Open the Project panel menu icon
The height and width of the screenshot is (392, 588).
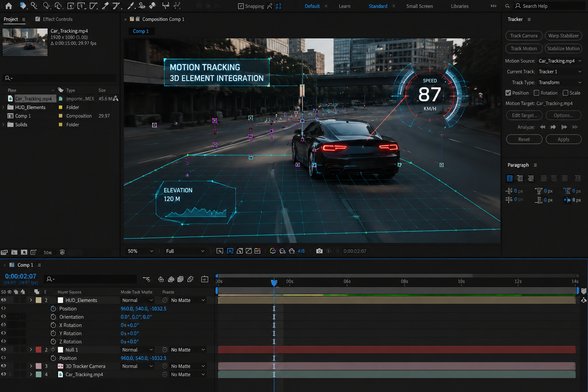(24, 20)
